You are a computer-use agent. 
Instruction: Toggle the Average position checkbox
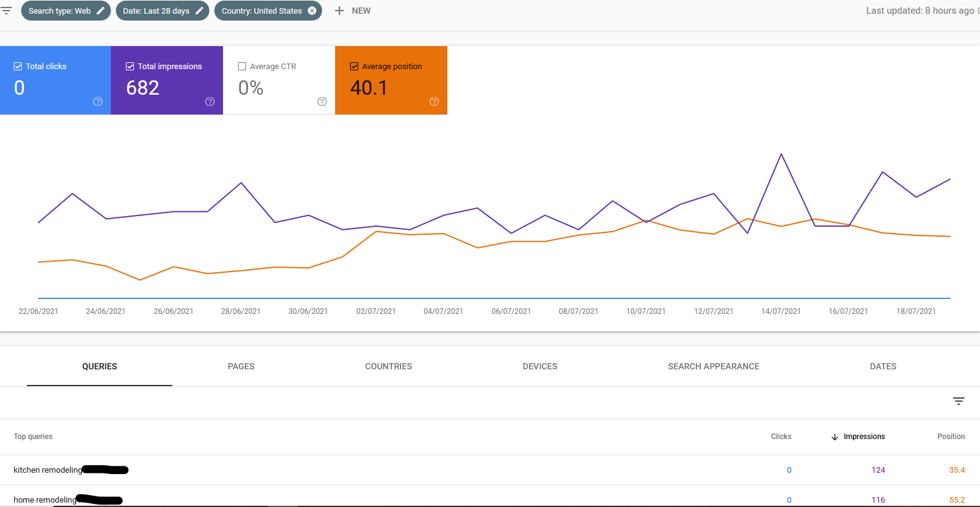tap(354, 66)
